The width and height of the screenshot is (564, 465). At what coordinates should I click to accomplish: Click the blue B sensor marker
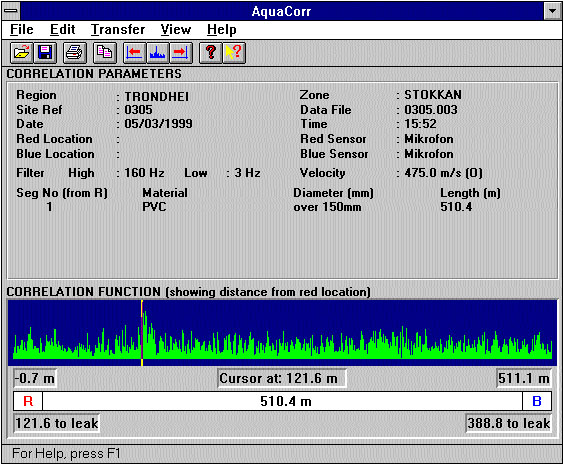click(537, 401)
